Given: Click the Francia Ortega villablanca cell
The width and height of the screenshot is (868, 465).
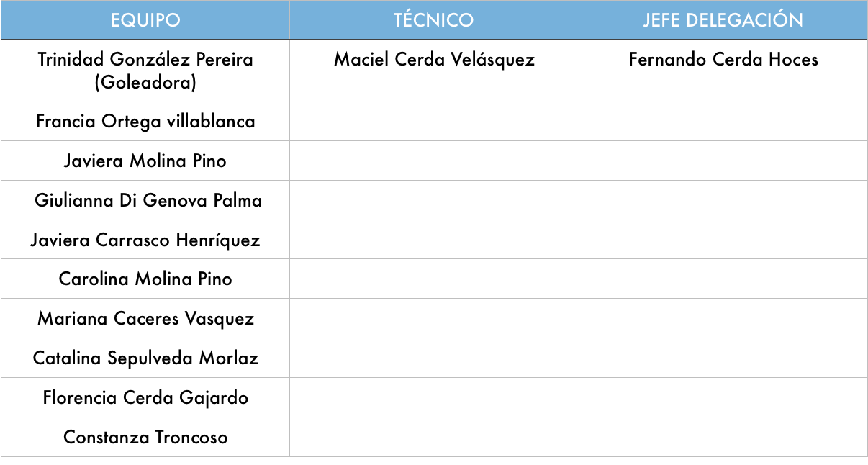Looking at the screenshot, I should coord(145,121).
